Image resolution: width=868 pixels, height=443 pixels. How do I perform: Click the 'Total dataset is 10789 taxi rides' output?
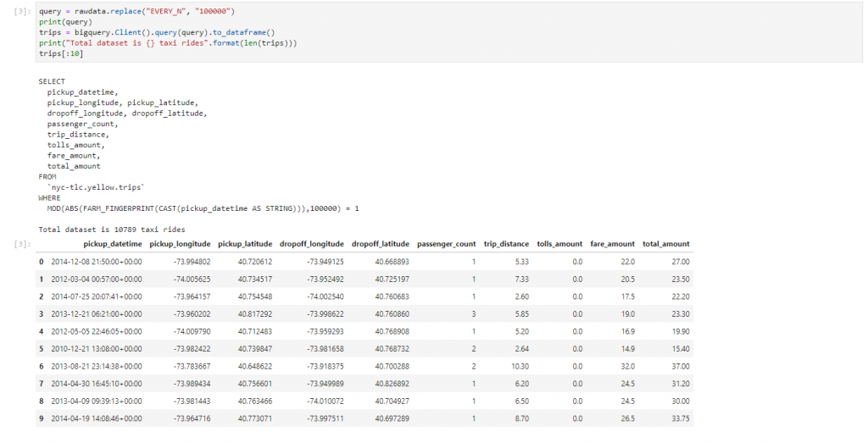[112, 230]
